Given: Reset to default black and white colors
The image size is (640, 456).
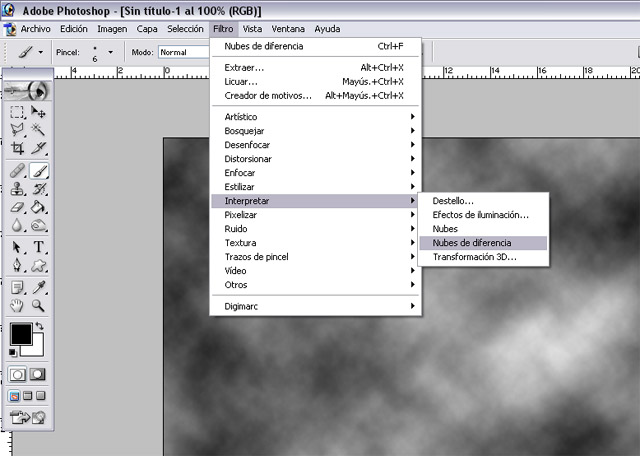Looking at the screenshot, I should [13, 352].
